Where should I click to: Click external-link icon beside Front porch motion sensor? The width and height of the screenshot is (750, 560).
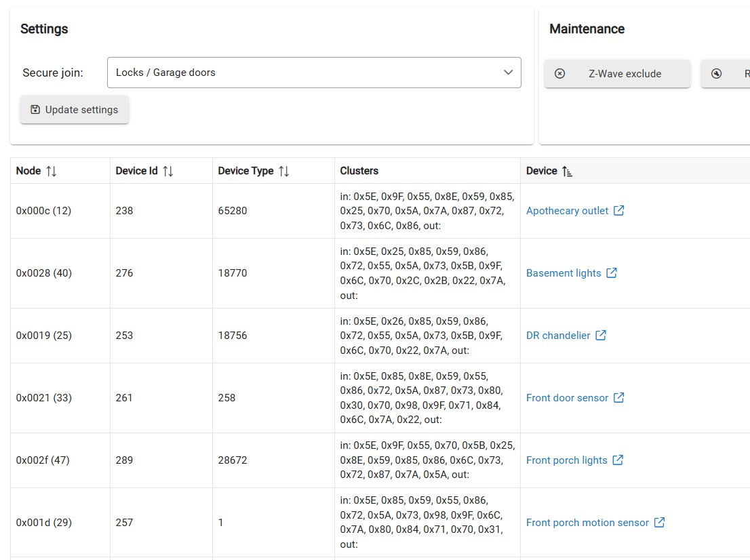point(660,522)
